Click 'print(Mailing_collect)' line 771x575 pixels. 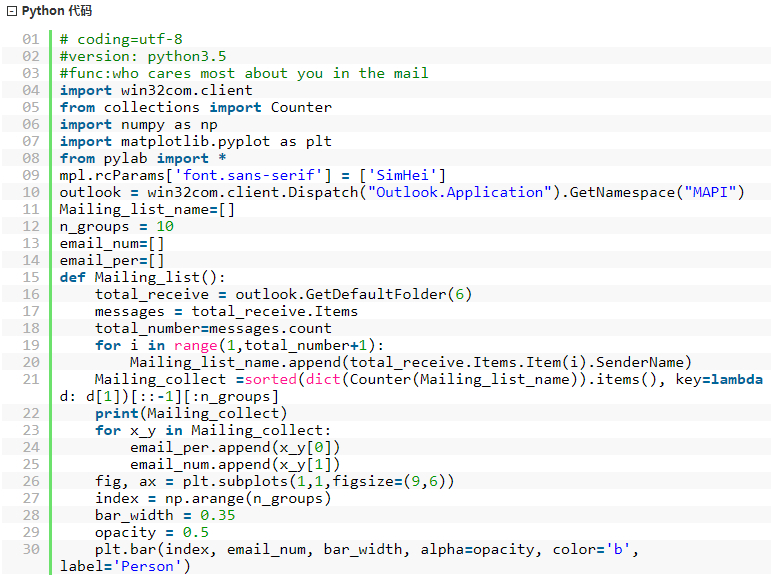coord(191,413)
